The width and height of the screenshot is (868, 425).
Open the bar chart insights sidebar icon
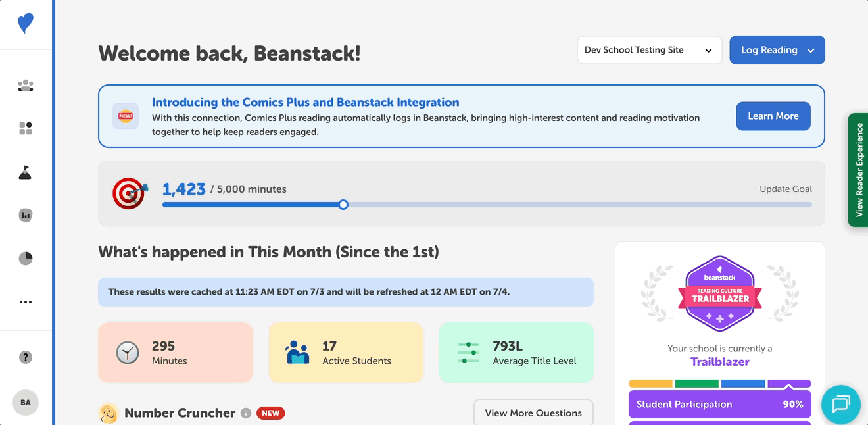pos(26,215)
